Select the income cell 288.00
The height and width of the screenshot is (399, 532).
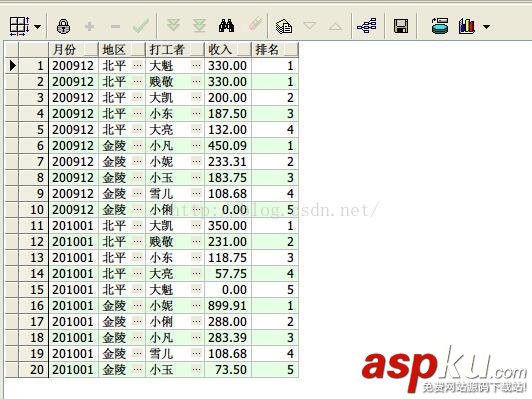228,322
